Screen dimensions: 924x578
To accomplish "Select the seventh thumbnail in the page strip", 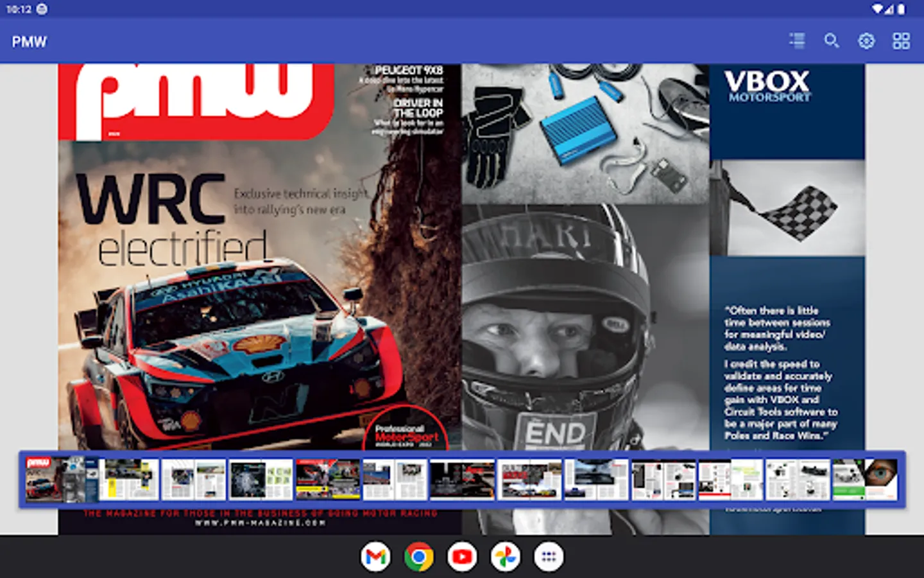I will (x=462, y=479).
